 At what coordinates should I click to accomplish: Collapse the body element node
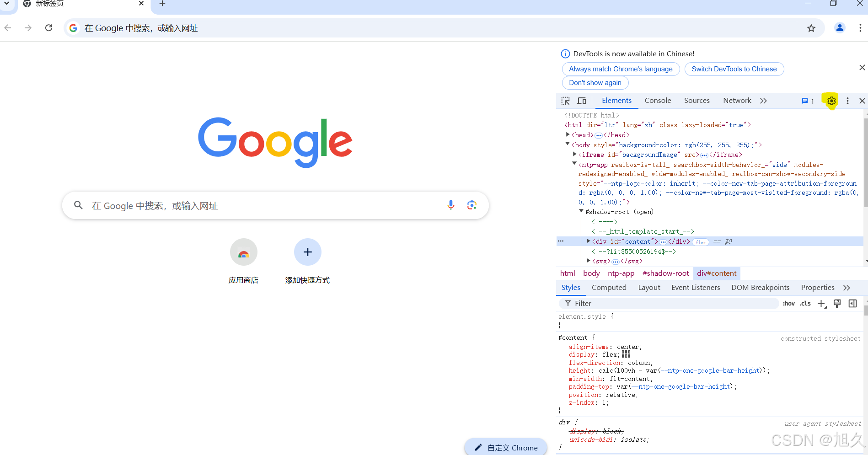click(x=568, y=144)
